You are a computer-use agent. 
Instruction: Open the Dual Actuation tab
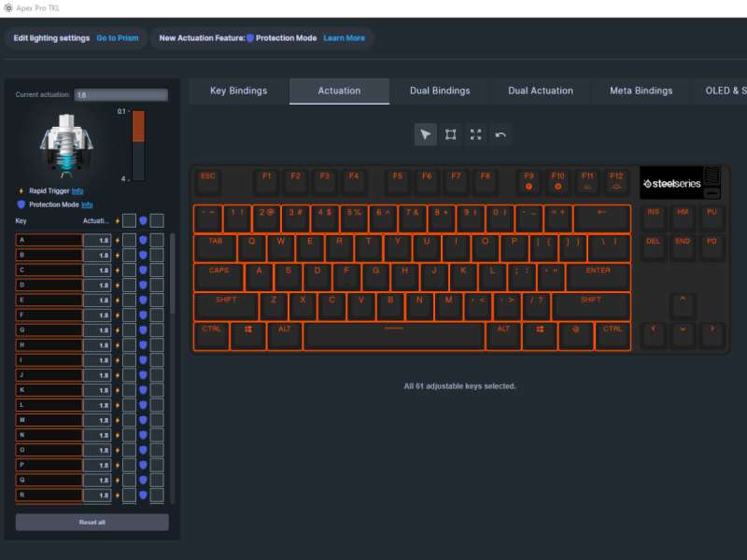pos(541,91)
